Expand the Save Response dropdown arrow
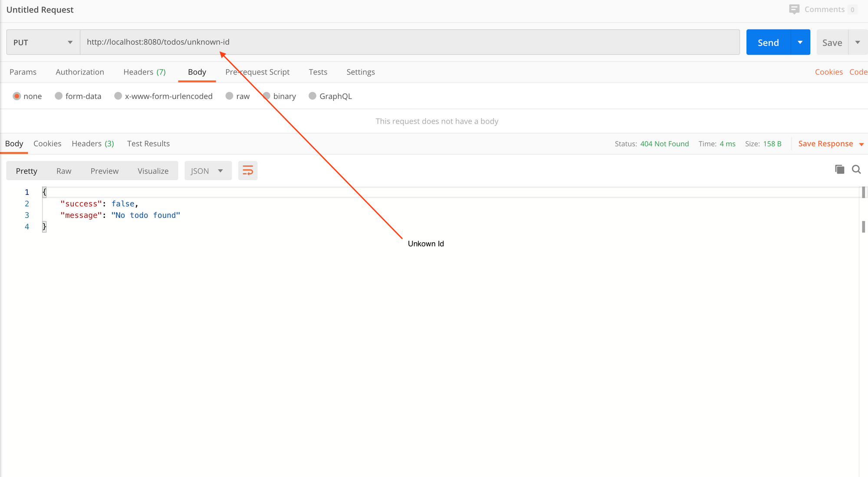Image resolution: width=868 pixels, height=477 pixels. [861, 144]
